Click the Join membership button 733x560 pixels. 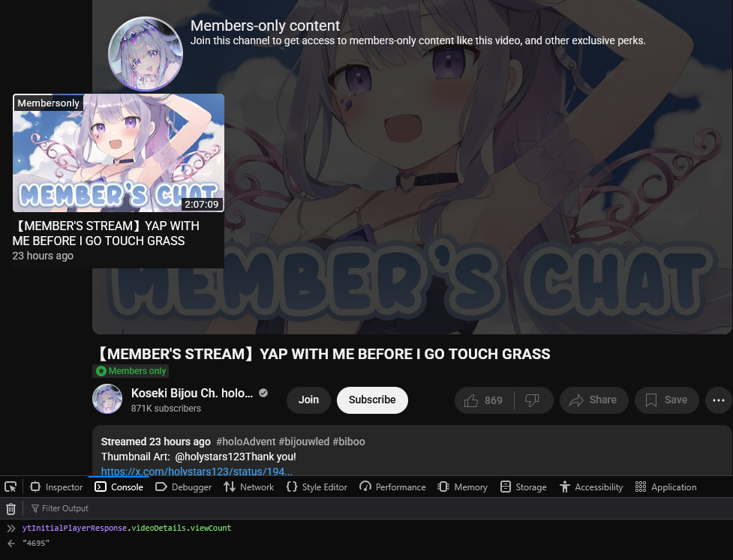point(308,400)
